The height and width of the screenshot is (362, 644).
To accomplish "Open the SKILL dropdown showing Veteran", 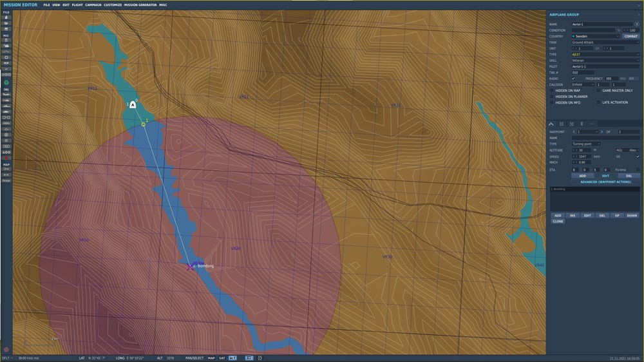I will click(x=605, y=61).
